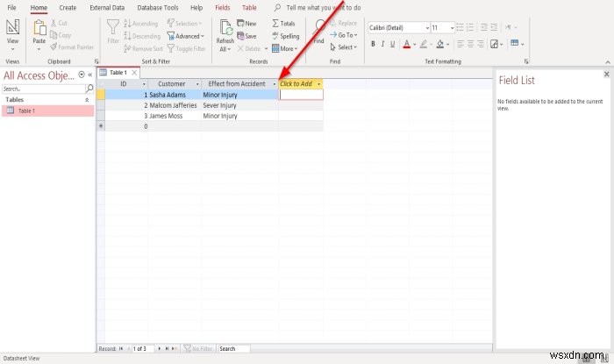The height and width of the screenshot is (364, 614).
Task: Open the Advanced filter dropdown
Action: point(186,36)
